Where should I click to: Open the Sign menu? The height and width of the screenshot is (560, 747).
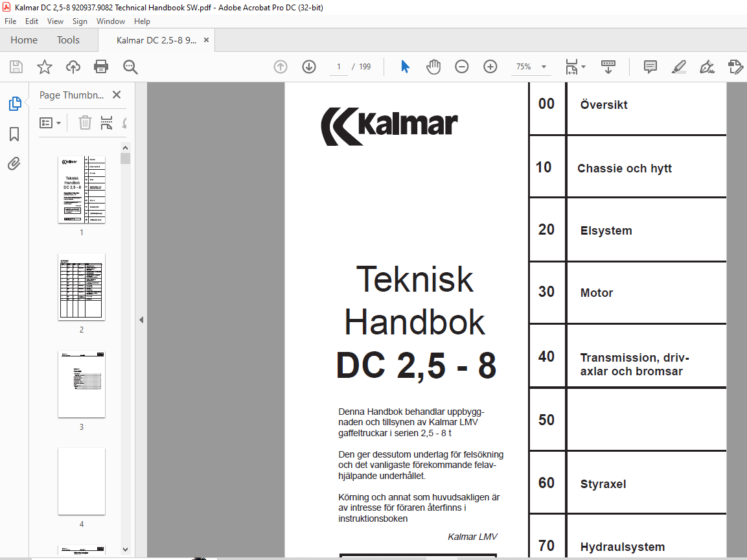(x=80, y=21)
